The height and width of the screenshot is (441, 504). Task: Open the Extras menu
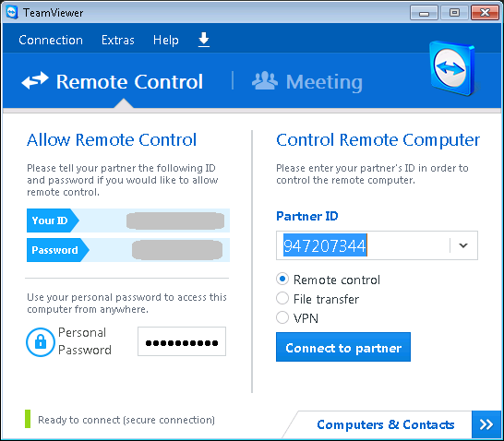[117, 40]
